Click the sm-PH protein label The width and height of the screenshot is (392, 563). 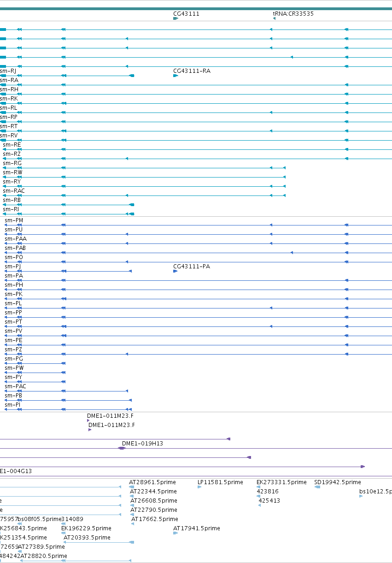click(14, 285)
